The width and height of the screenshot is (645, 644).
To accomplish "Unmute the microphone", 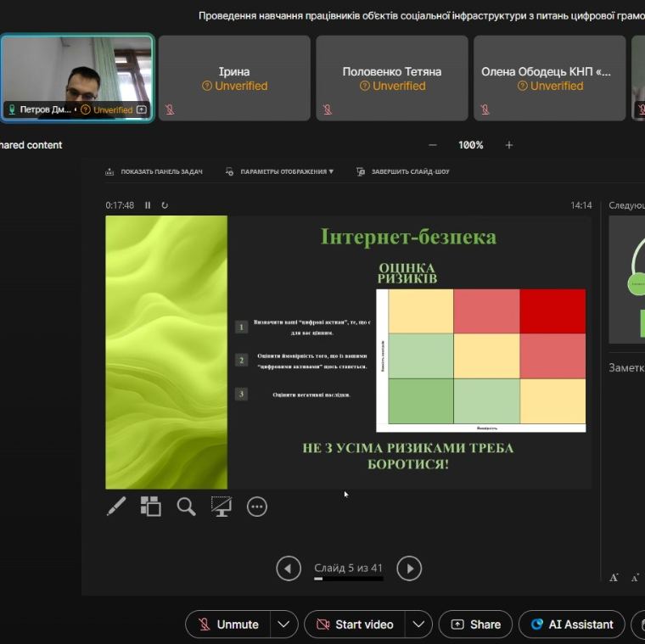I will point(228,624).
